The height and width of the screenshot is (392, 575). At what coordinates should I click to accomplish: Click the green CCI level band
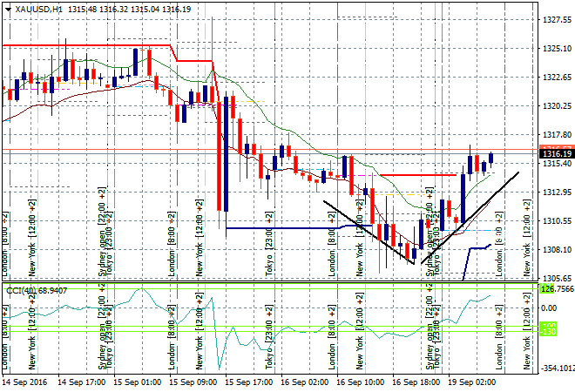pos(261,328)
